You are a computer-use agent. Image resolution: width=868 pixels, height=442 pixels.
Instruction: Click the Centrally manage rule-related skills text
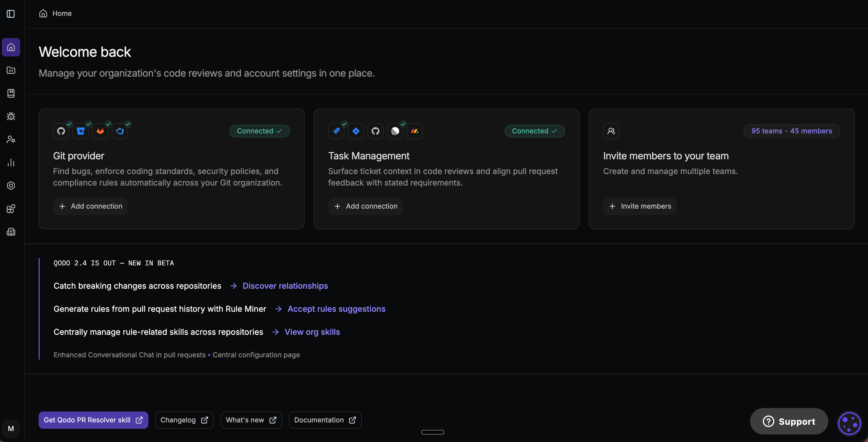[x=158, y=332]
